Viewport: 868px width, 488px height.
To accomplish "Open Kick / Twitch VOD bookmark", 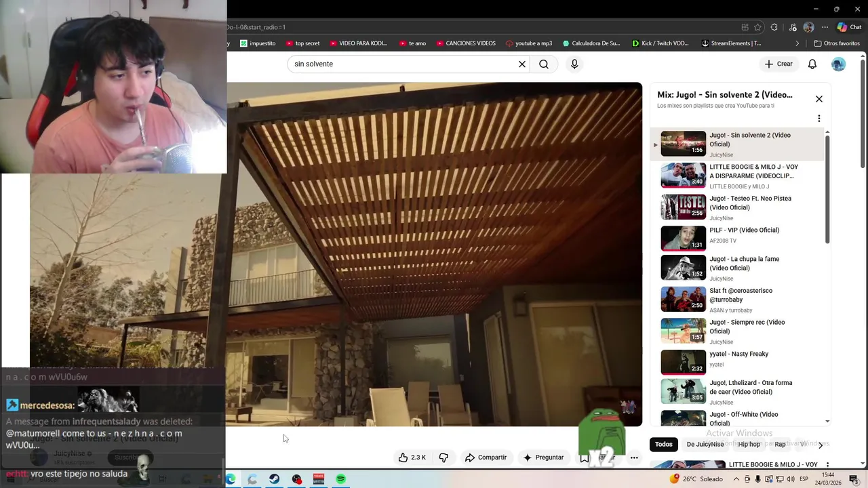I will point(660,43).
